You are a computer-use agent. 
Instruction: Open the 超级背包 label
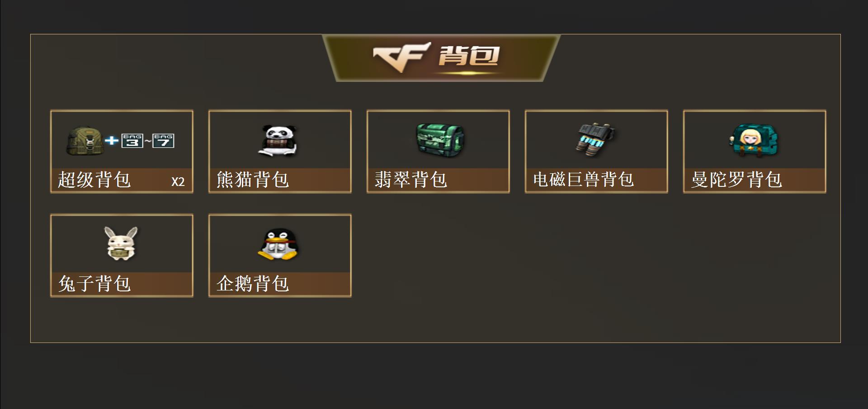pyautogui.click(x=94, y=180)
